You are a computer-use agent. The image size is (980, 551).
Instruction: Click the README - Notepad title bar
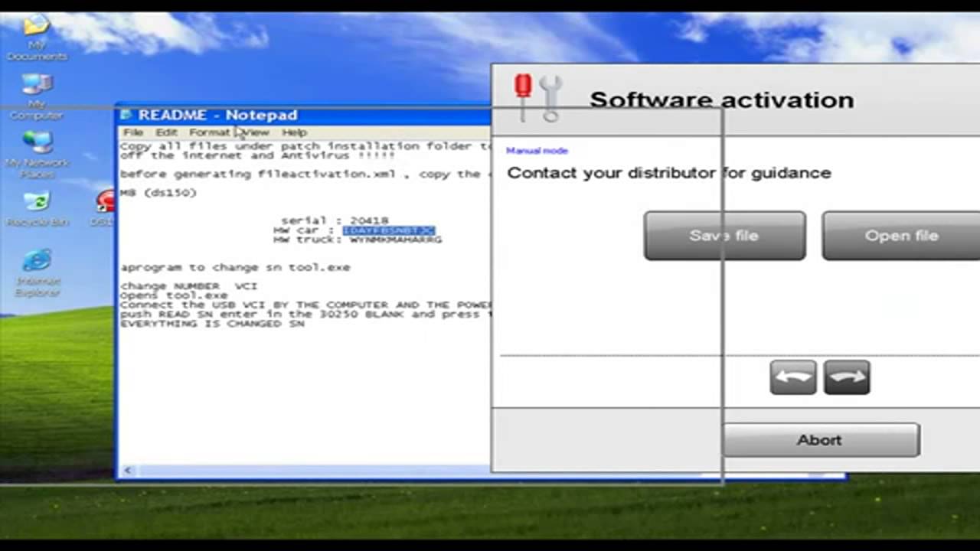click(x=305, y=115)
